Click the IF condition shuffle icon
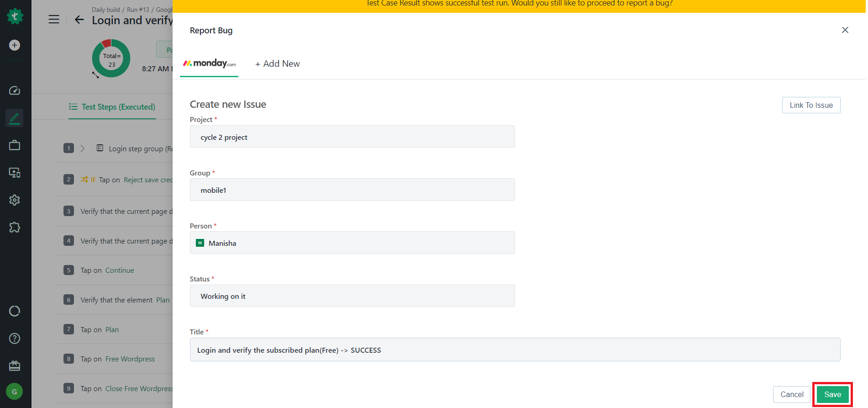The image size is (868, 408). (x=84, y=180)
